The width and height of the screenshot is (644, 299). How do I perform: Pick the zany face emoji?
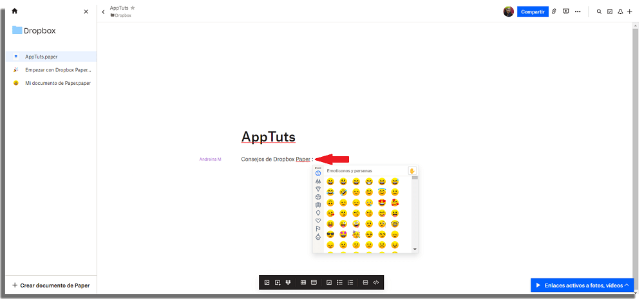tap(356, 224)
